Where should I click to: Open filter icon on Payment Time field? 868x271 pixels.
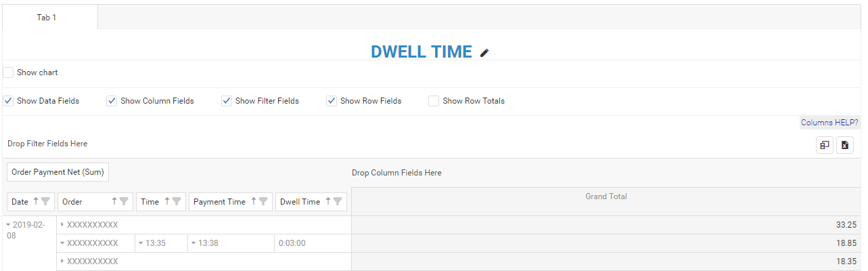pyautogui.click(x=263, y=201)
